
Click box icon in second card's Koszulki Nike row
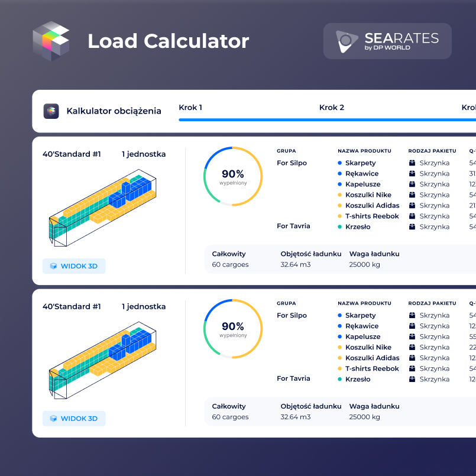[x=412, y=347]
